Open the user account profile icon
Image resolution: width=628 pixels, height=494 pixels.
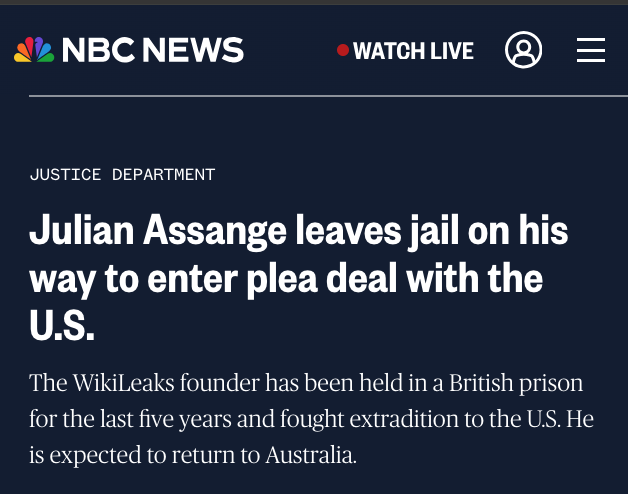[523, 50]
